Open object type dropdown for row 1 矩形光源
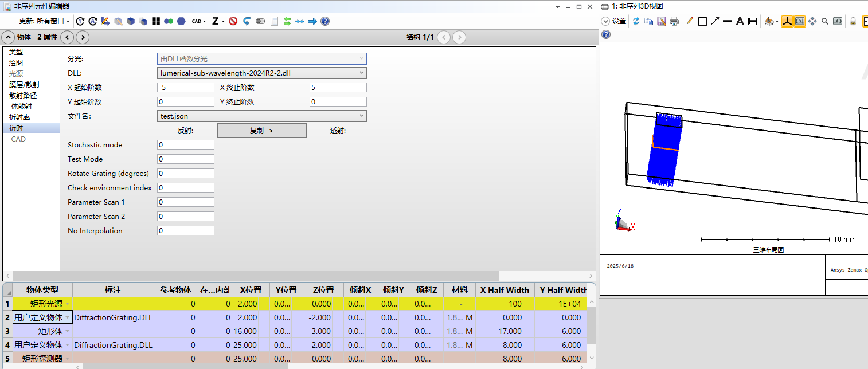Viewport: 868px width, 369px height. tap(68, 304)
